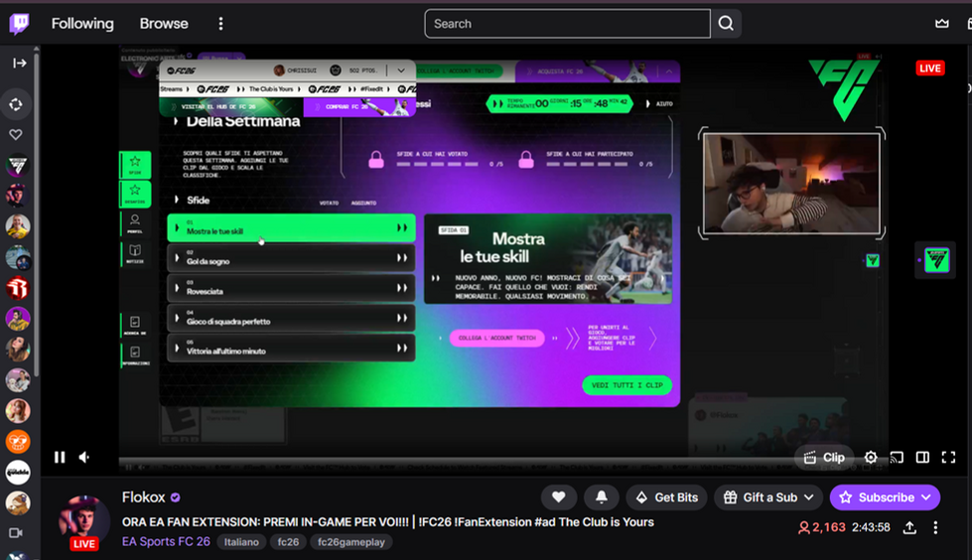The height and width of the screenshot is (560, 972).
Task: Click the Subscribe dropdown button
Action: (885, 497)
